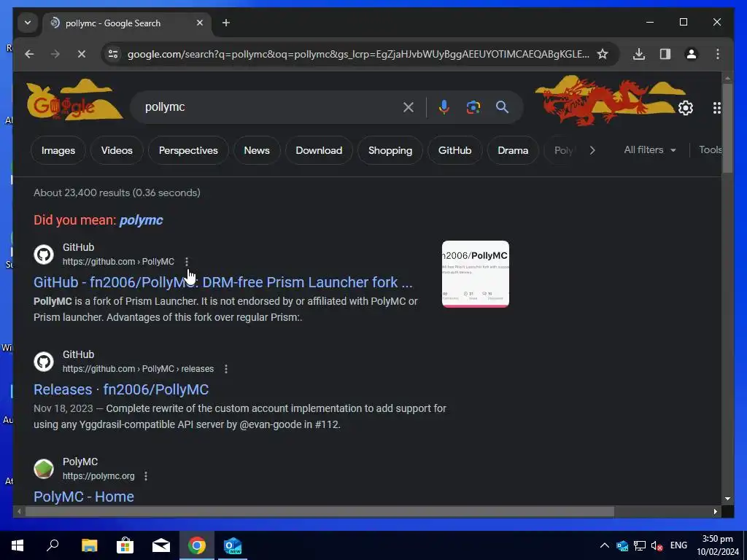Open GitHub fn2006/PollyMC result title
Image resolution: width=747 pixels, height=560 pixels.
223,282
